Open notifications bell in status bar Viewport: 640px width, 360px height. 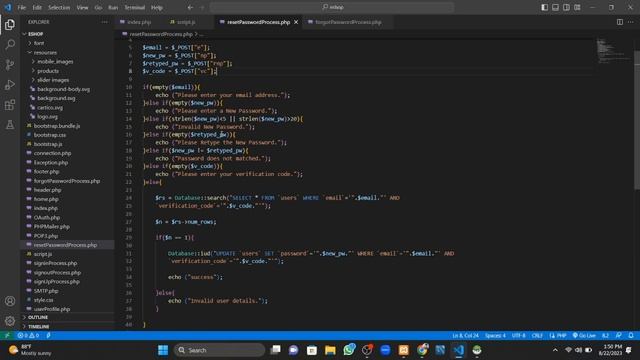631,335
